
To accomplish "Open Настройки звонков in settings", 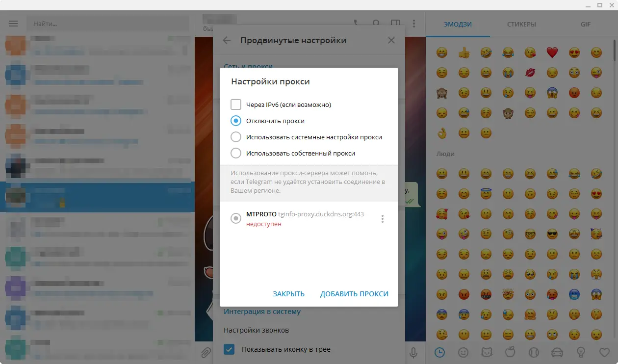I will (257, 330).
